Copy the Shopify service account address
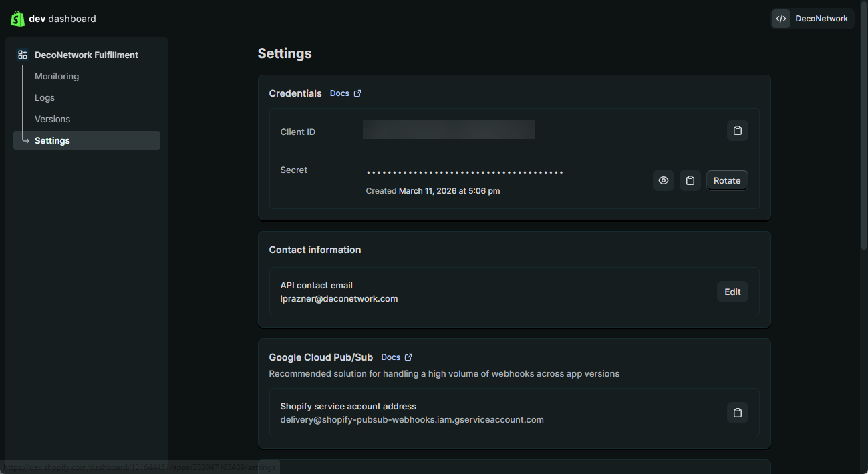The image size is (868, 474). [738, 413]
